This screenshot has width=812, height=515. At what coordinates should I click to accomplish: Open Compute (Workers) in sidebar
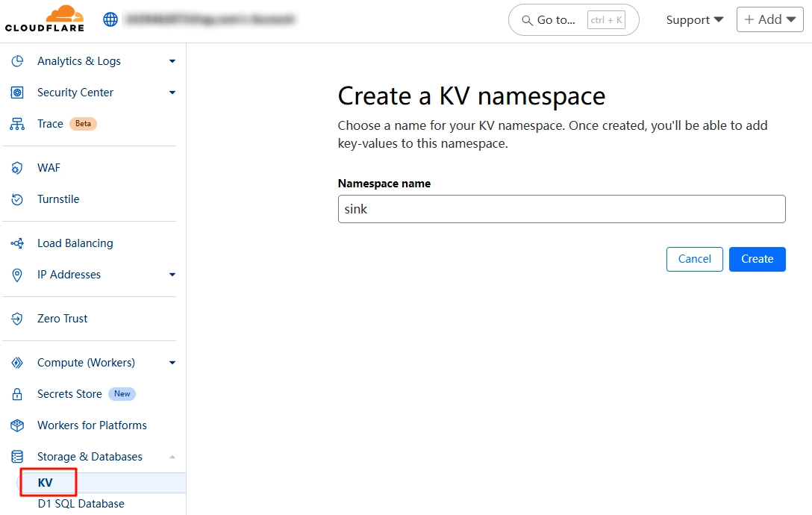[x=86, y=363]
